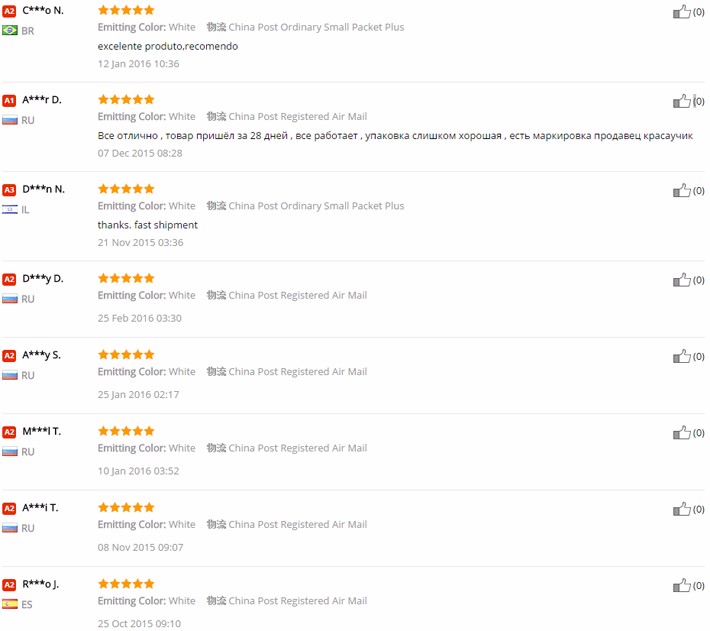Click the Spain flag under R***o J.
The image size is (710, 631).
tap(10, 604)
